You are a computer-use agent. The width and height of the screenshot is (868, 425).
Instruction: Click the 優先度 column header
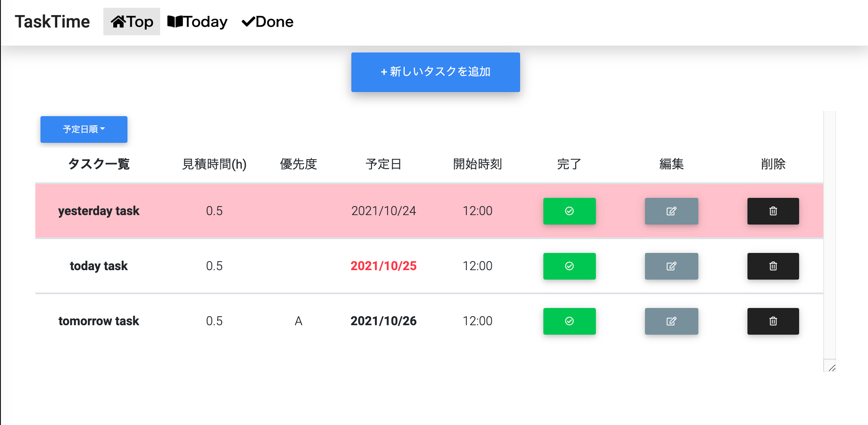coord(298,164)
